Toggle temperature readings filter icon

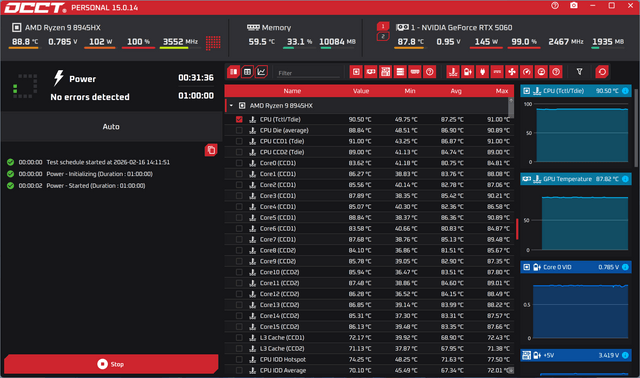(x=453, y=72)
